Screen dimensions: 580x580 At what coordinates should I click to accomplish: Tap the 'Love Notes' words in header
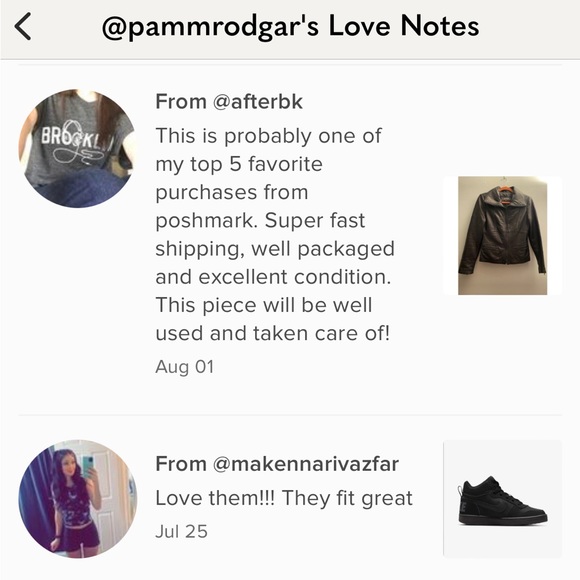click(x=404, y=26)
